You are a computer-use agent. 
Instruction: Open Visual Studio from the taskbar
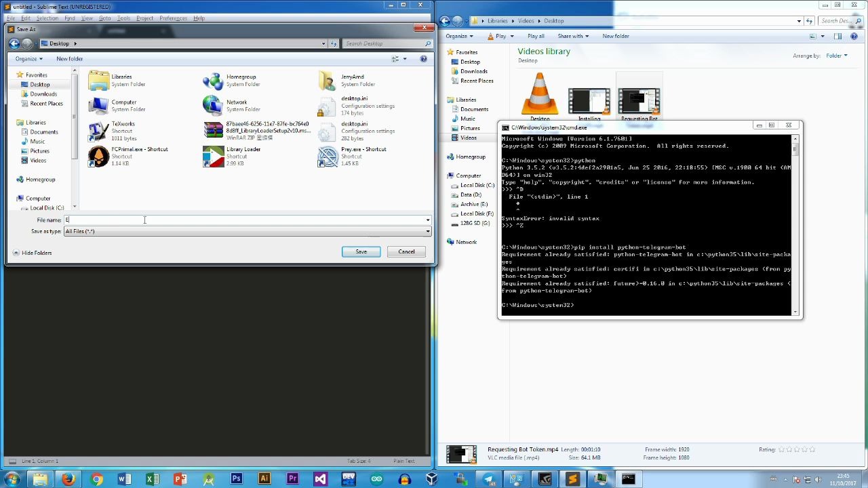tap(320, 480)
